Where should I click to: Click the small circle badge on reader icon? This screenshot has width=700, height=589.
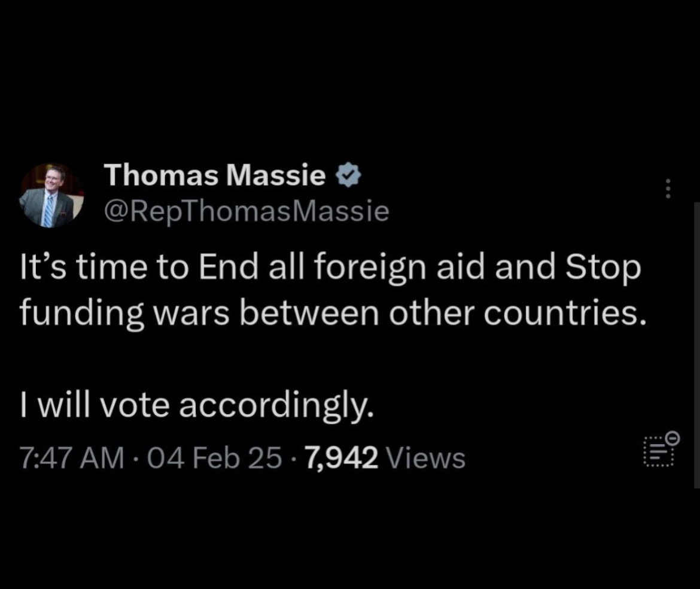click(674, 438)
